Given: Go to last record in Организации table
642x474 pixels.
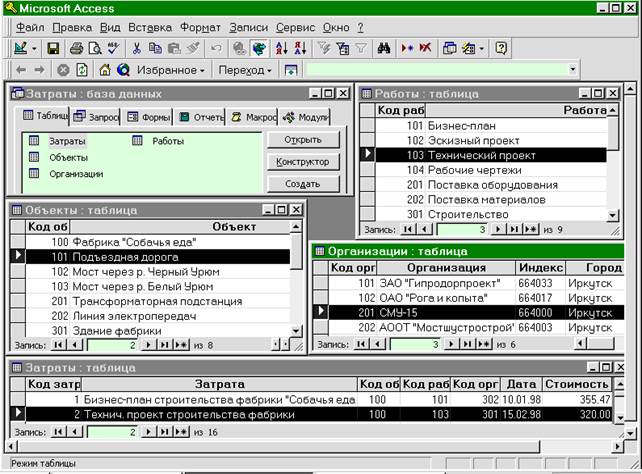Looking at the screenshot, I should [x=467, y=344].
